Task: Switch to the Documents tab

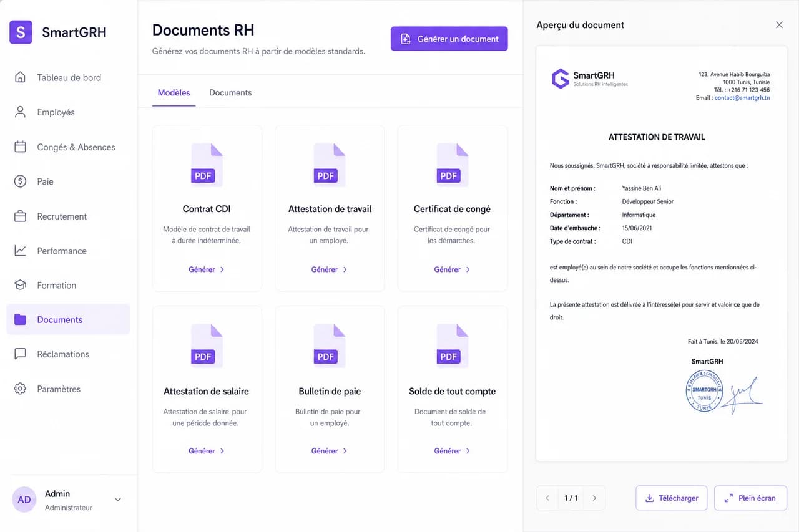Action: pos(230,92)
